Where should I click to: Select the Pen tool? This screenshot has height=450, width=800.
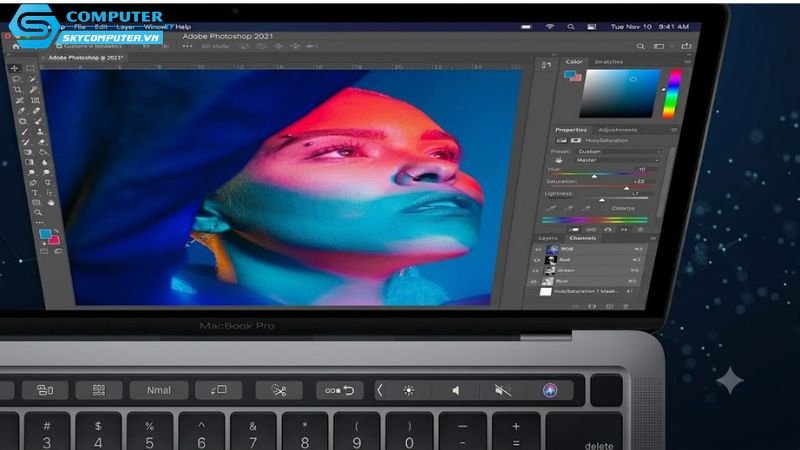tap(33, 182)
